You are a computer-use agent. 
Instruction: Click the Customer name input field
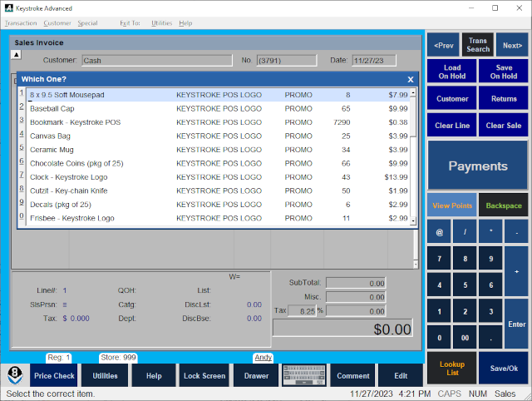[x=156, y=60]
